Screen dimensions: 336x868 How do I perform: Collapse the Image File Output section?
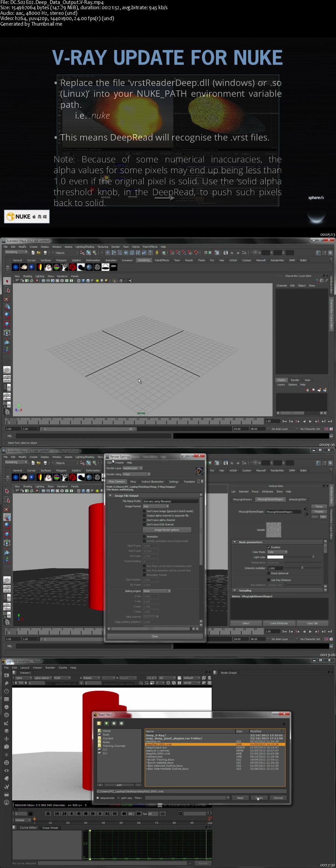(x=110, y=496)
